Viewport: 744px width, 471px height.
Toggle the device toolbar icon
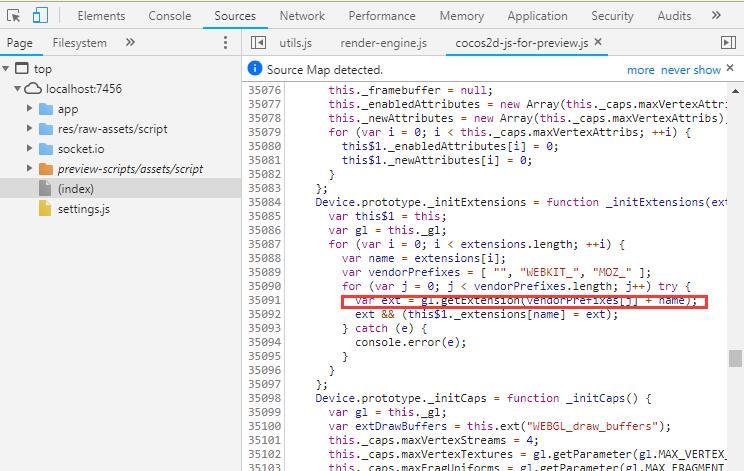click(40, 15)
